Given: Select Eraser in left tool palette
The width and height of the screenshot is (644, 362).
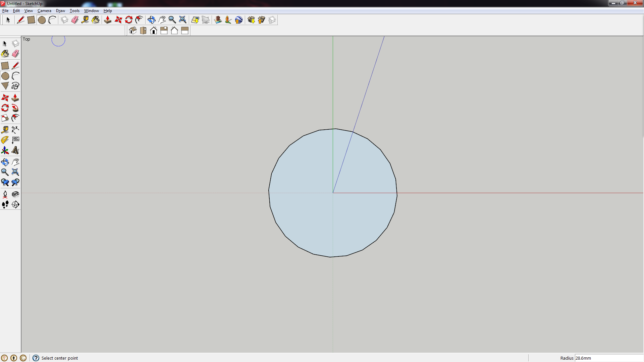Looking at the screenshot, I should coord(15,54).
